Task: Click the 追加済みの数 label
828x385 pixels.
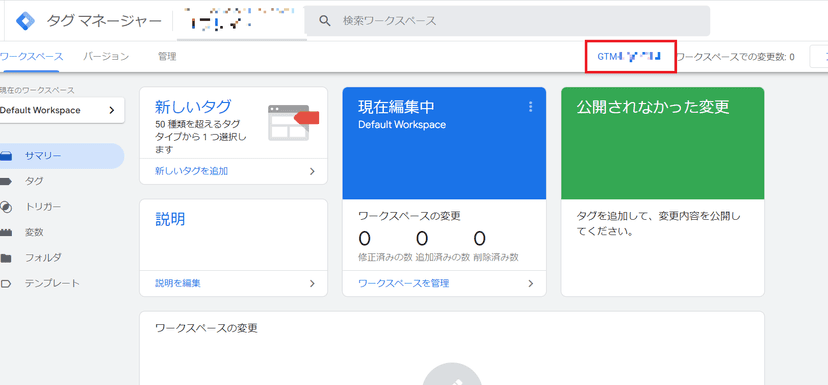Action: click(x=443, y=257)
